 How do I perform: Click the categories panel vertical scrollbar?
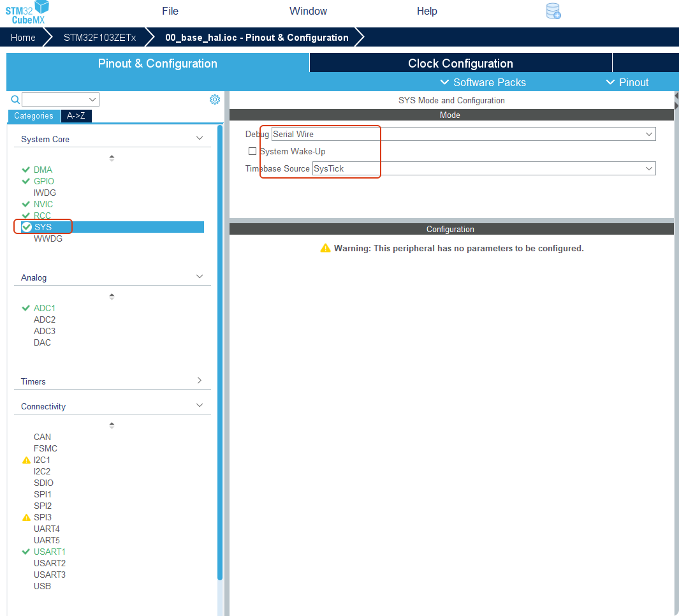click(220, 352)
